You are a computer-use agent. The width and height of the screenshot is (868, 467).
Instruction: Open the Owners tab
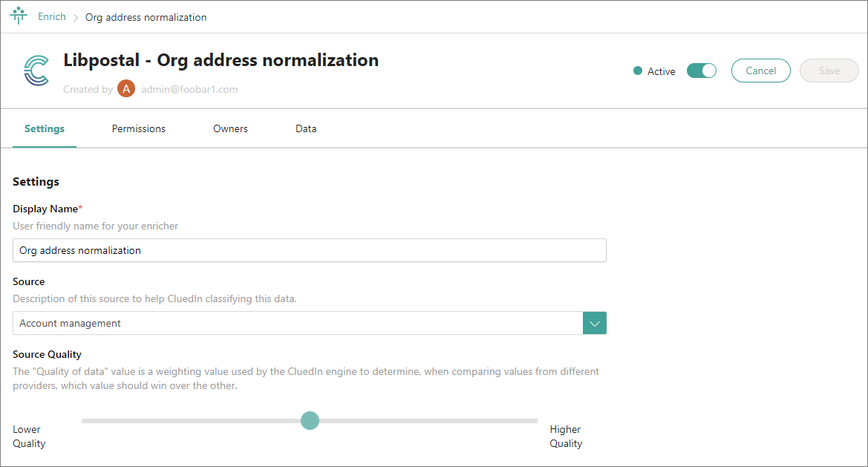click(x=230, y=128)
